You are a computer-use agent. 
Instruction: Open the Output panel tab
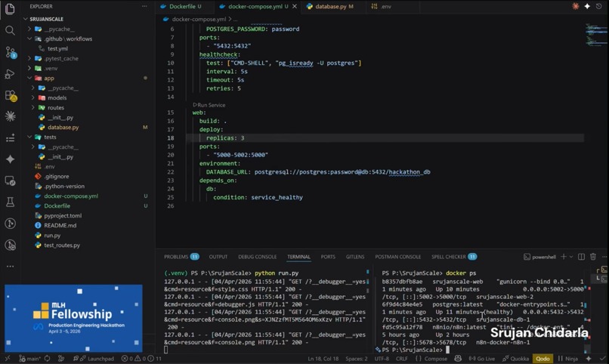[x=218, y=257]
